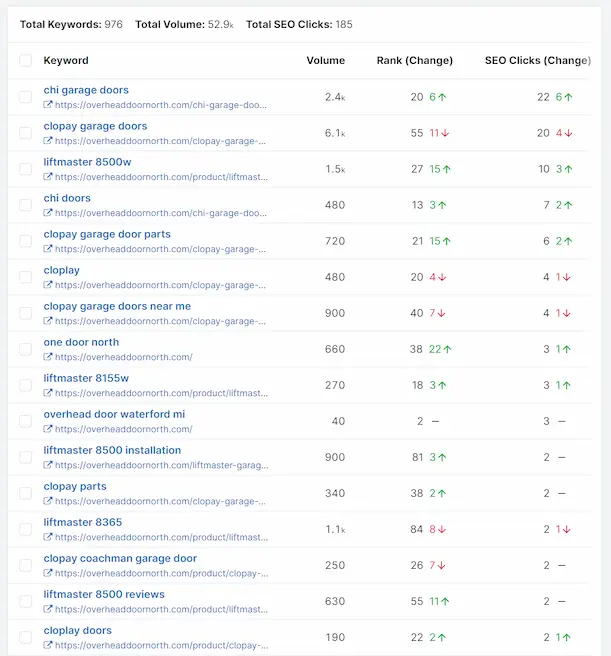Open URL under clopay garage doors near me
The image size is (611, 656).
(x=160, y=321)
